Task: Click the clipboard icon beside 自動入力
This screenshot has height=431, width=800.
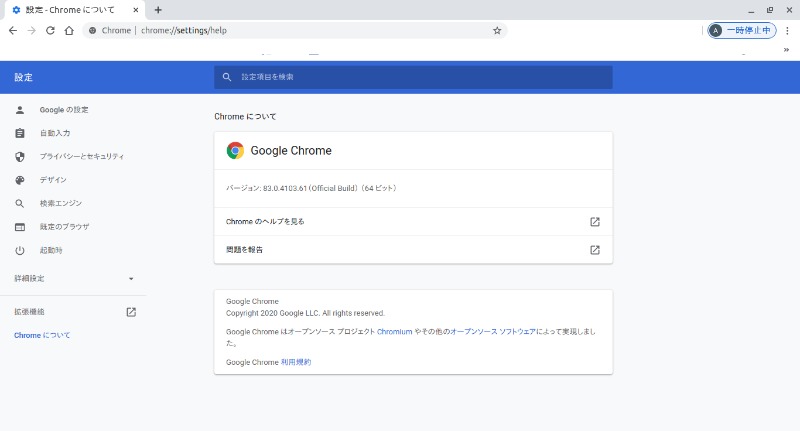Action: (20, 133)
